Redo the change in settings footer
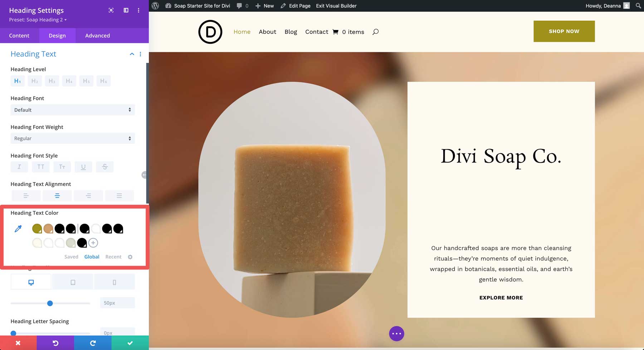 click(93, 343)
